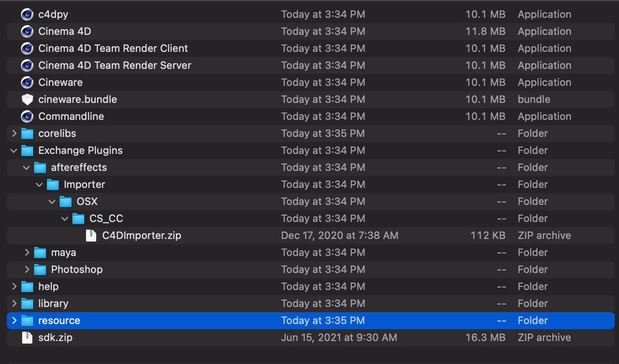Select the library folder name
619x364 pixels.
coord(53,304)
